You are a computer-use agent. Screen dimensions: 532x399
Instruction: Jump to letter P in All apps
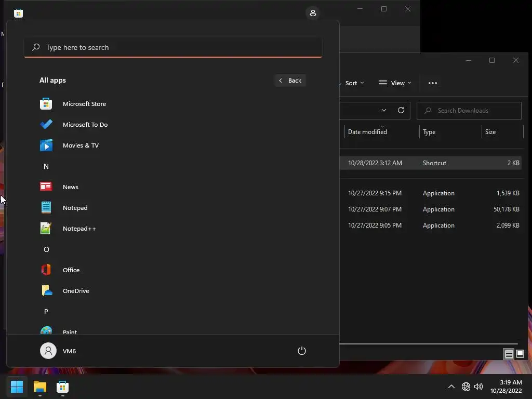46,312
